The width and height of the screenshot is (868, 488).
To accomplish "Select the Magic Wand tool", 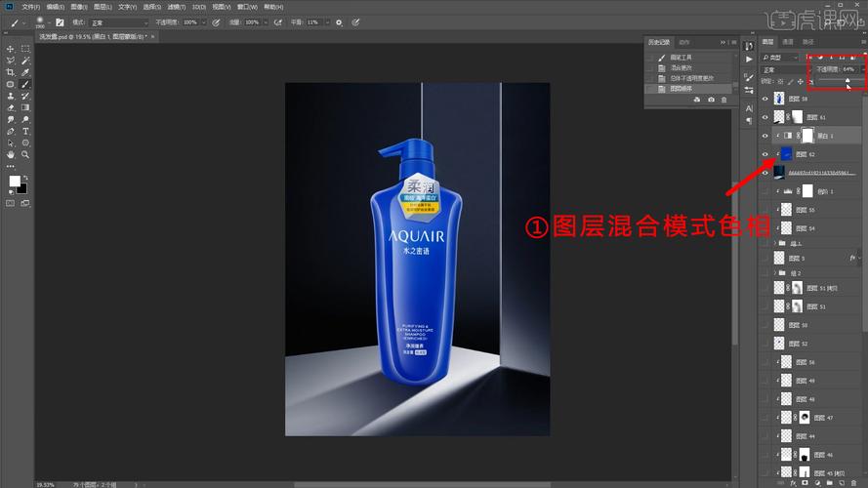I will click(x=25, y=61).
